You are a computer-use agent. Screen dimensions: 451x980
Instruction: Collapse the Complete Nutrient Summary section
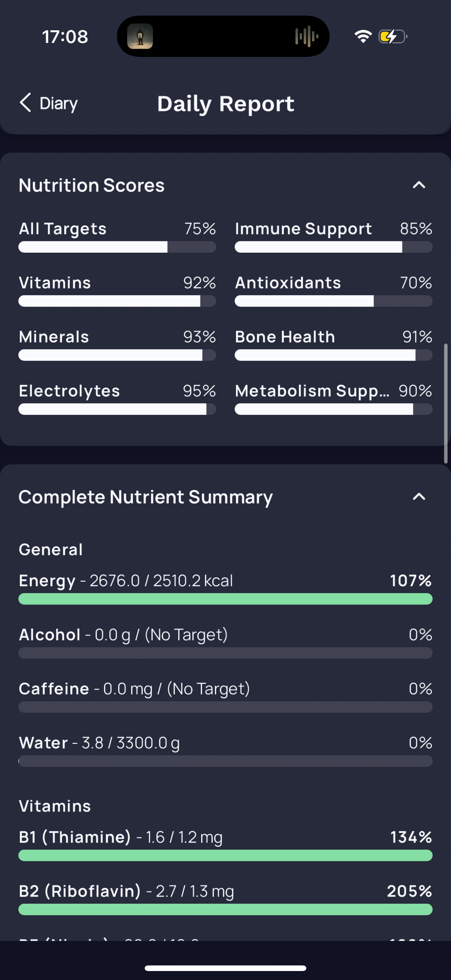point(419,497)
